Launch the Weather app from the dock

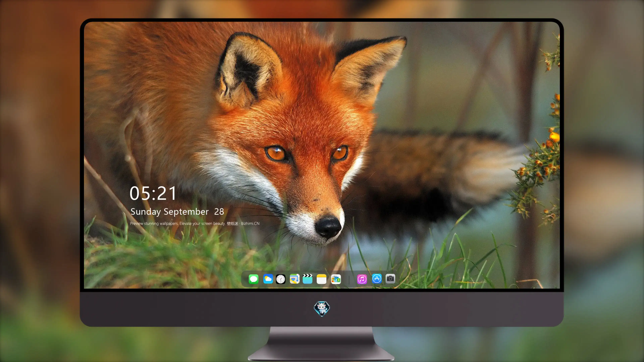coord(268,279)
